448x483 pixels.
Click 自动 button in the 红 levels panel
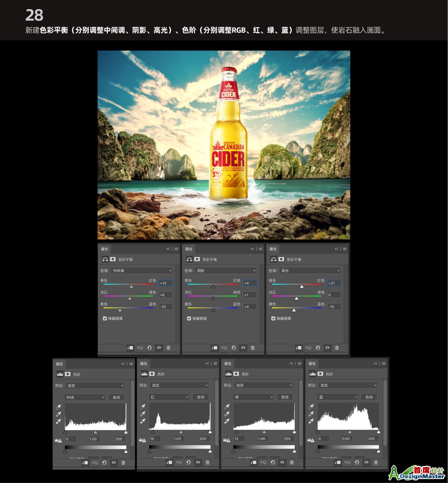tap(201, 397)
